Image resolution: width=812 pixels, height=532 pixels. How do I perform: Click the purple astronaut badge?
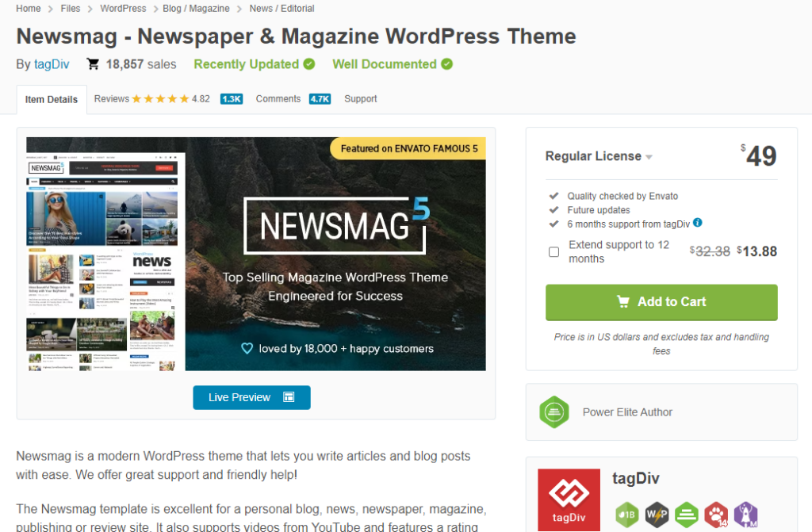click(746, 515)
